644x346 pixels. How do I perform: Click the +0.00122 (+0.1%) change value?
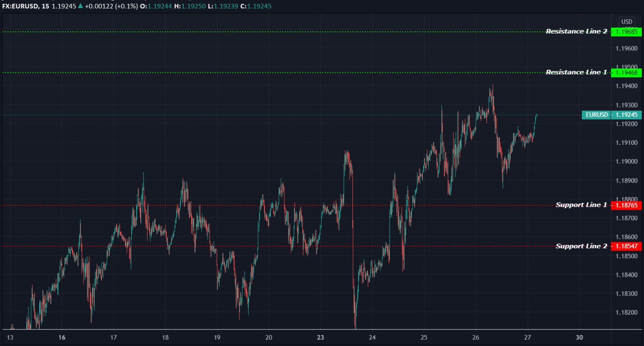coord(111,6)
